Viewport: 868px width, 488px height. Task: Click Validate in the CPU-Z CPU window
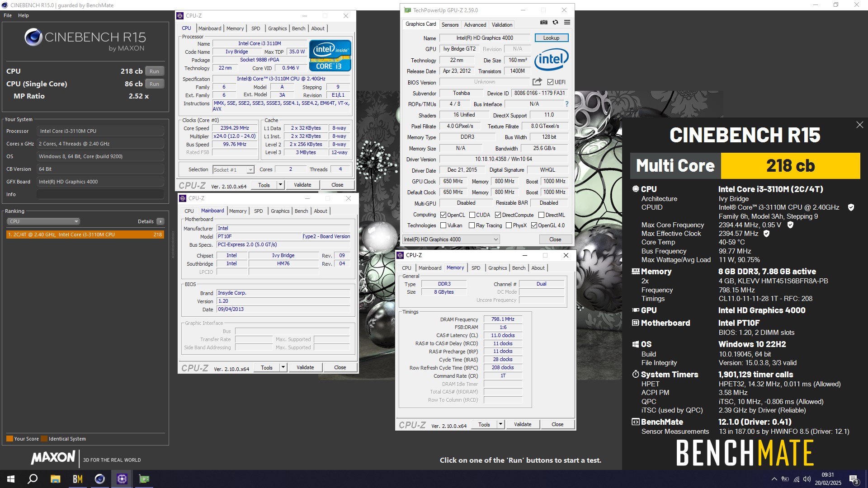(x=302, y=185)
